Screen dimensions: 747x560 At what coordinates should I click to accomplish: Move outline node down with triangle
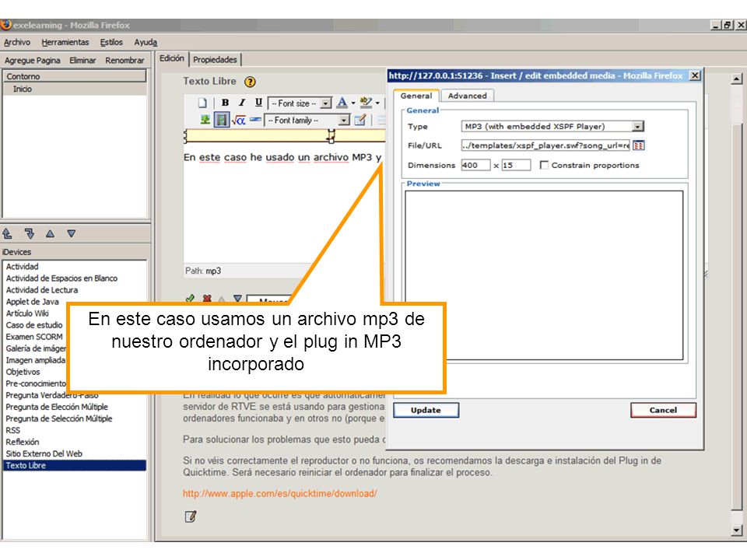[x=72, y=234]
